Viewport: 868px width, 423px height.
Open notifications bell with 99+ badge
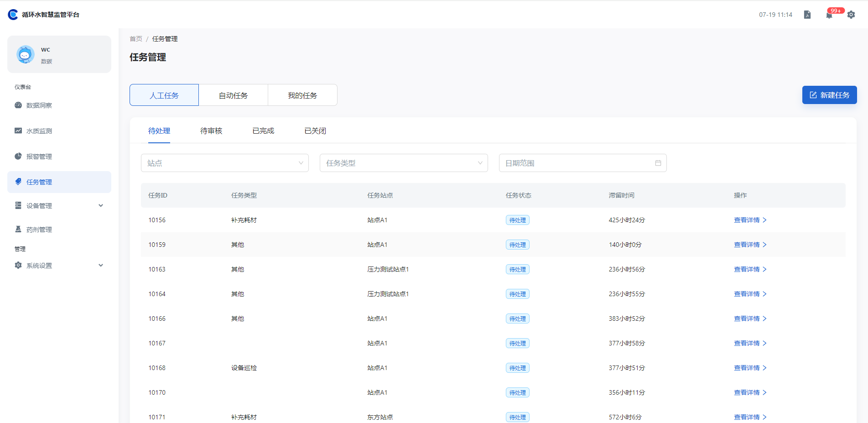click(829, 15)
